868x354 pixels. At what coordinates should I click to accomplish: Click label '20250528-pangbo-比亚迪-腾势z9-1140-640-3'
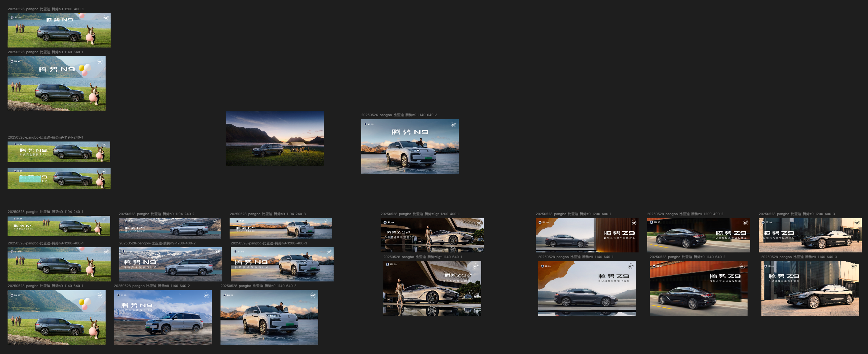click(799, 257)
